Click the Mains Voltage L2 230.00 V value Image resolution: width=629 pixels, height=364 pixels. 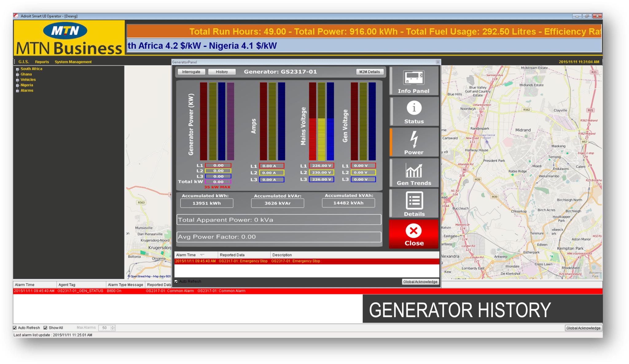[x=322, y=172]
